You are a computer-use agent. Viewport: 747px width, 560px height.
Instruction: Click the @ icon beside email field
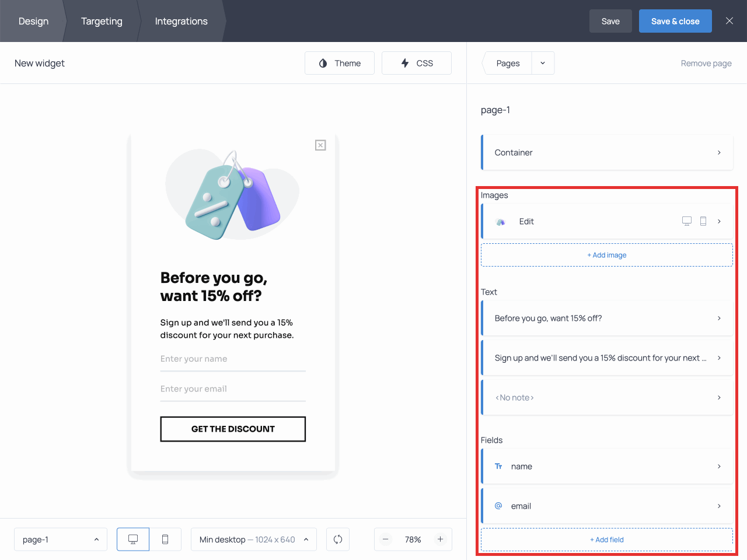pos(498,506)
